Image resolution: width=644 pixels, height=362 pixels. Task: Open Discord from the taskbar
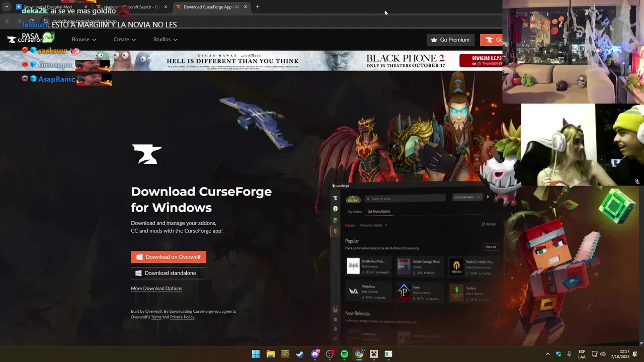pos(315,354)
